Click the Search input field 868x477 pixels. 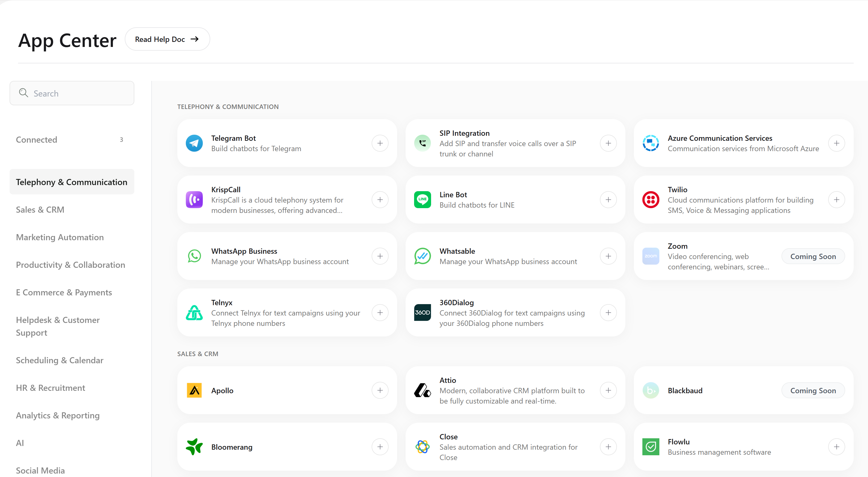pos(72,93)
